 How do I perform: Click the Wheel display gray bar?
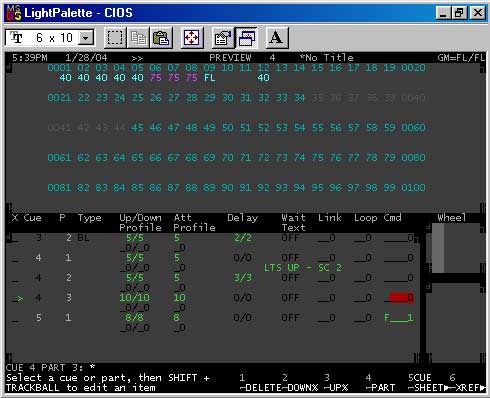(438, 248)
